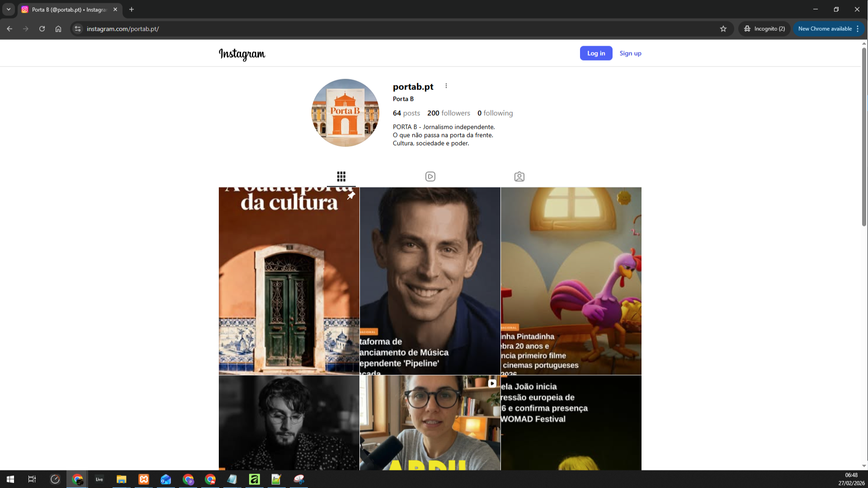Click the browser forward arrow

(x=26, y=28)
